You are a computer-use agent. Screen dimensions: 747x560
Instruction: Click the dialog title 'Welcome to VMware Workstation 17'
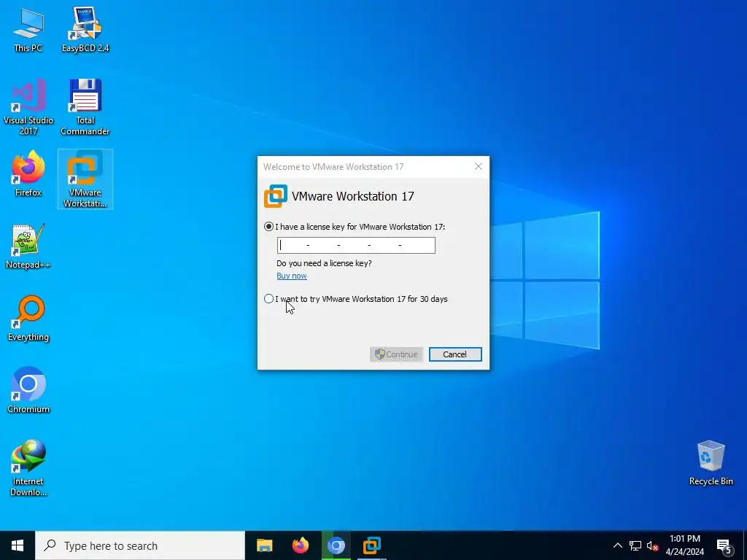click(333, 167)
